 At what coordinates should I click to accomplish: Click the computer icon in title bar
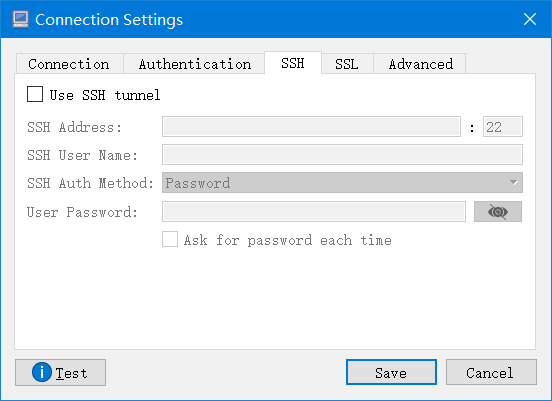tap(20, 19)
